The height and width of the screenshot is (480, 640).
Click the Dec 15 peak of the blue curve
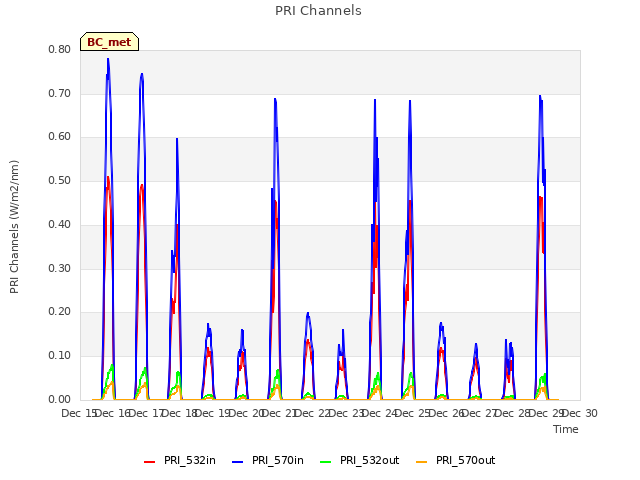[x=108, y=59]
